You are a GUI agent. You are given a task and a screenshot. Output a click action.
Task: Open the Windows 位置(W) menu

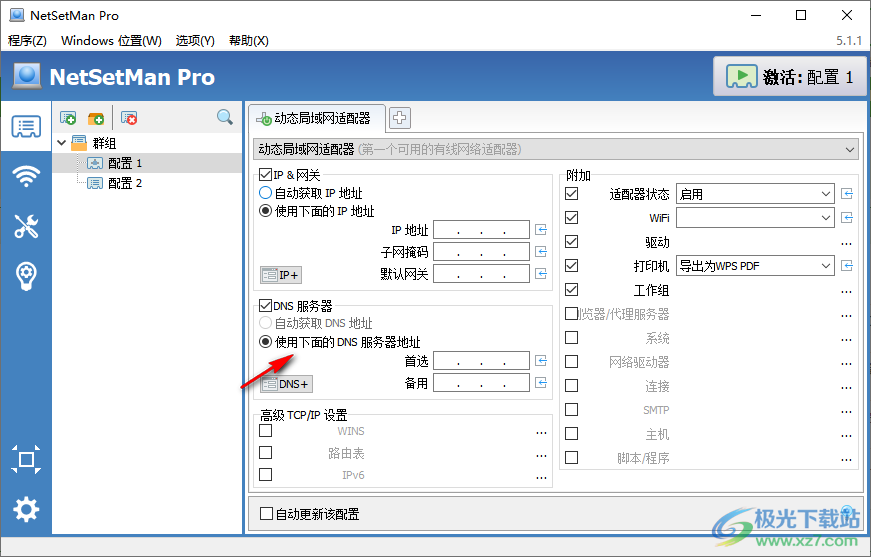[111, 41]
